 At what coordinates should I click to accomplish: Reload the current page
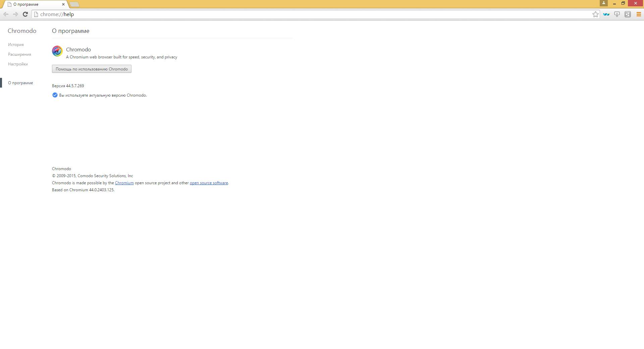(x=25, y=14)
